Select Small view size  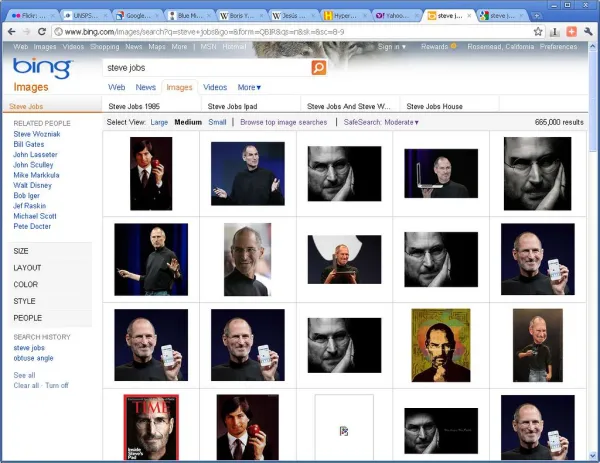[x=217, y=122]
